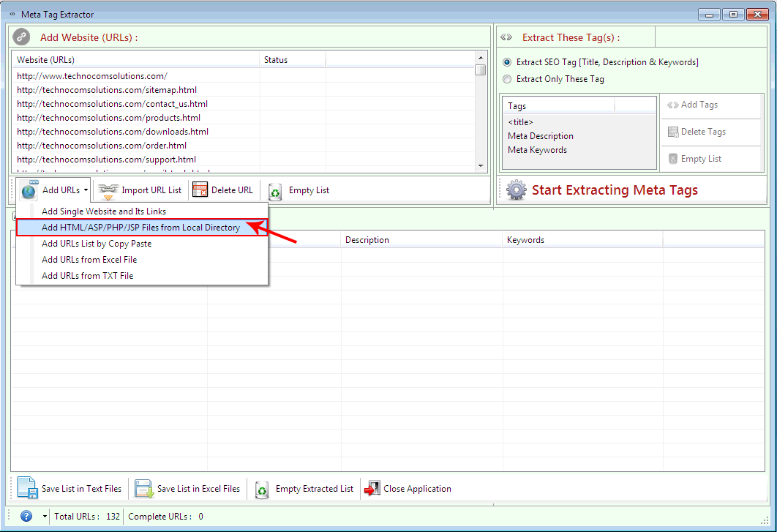This screenshot has height=532, width=777.
Task: Click Close Application button label
Action: coord(417,488)
